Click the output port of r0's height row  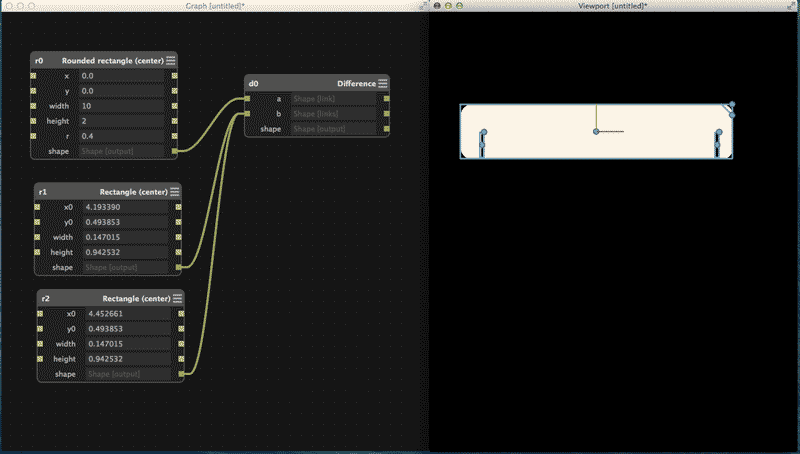174,121
